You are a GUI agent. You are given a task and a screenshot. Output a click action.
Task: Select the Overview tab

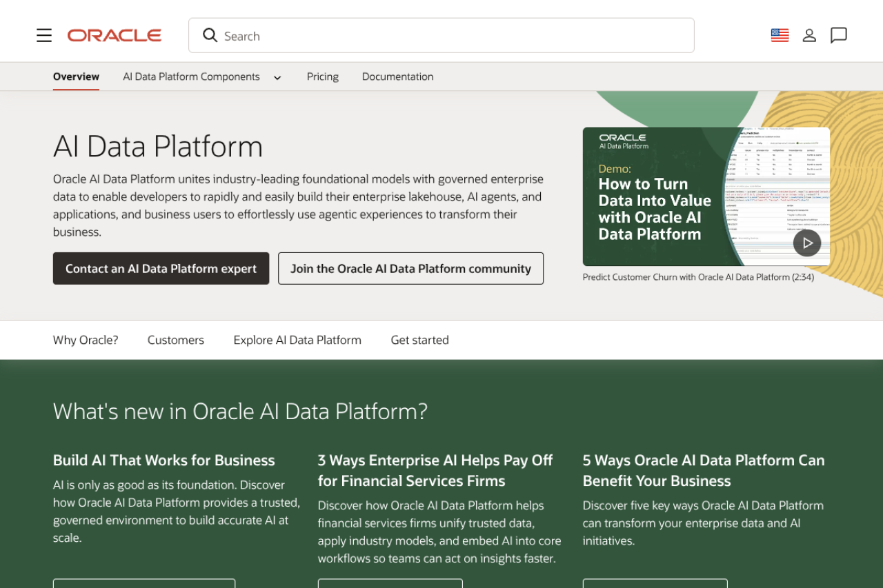(x=76, y=77)
